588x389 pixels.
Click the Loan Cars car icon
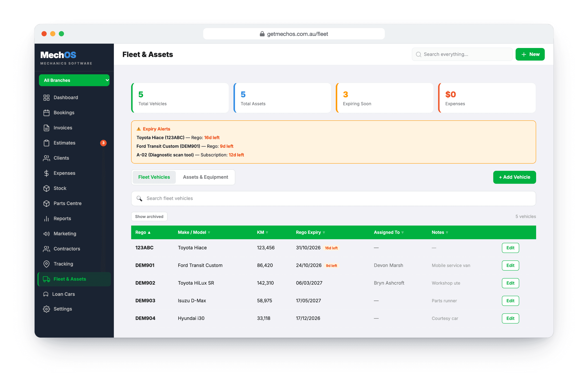(x=46, y=294)
